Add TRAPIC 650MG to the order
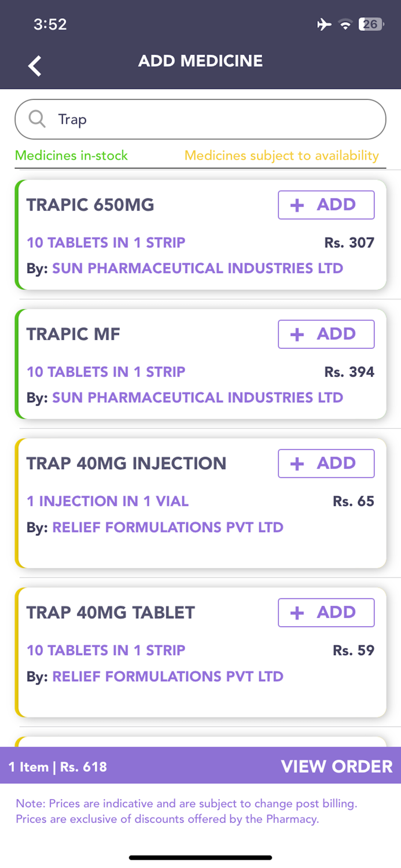Viewport: 401px width, 868px height. pos(326,204)
